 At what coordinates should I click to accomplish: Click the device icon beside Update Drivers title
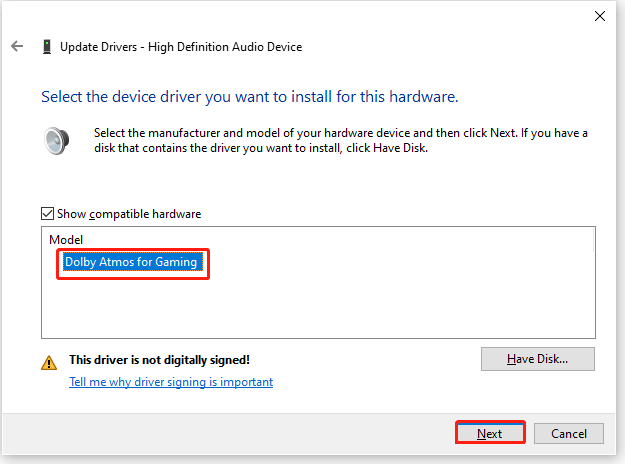pyautogui.click(x=47, y=47)
